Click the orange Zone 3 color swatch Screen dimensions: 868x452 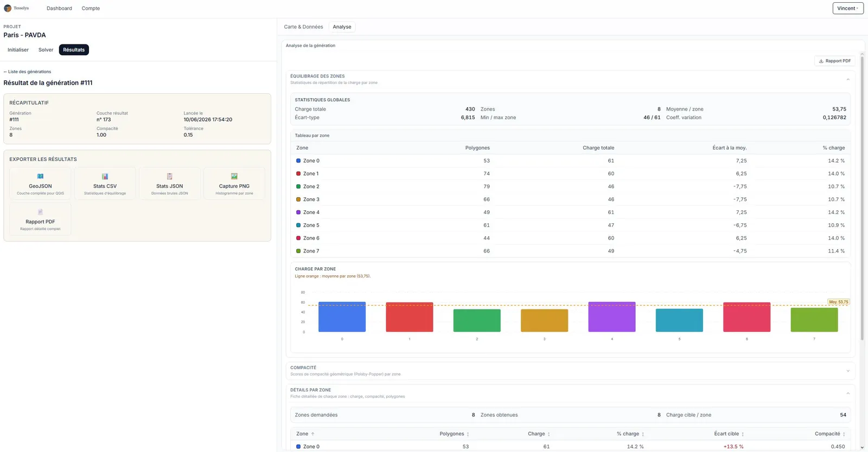298,199
